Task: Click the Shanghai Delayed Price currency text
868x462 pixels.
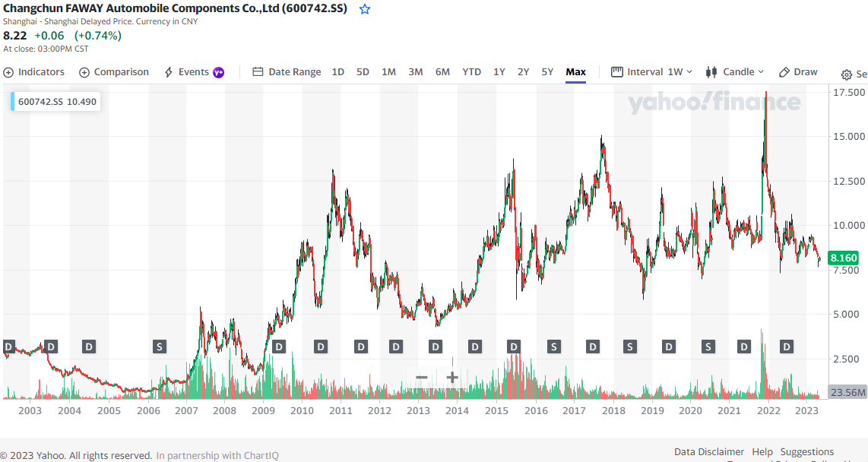Action: tap(100, 21)
